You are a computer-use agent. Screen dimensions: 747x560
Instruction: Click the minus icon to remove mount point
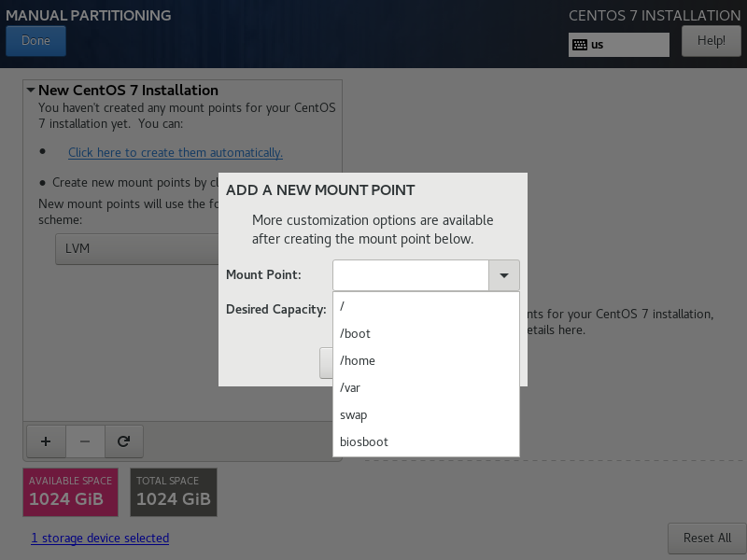coord(85,441)
